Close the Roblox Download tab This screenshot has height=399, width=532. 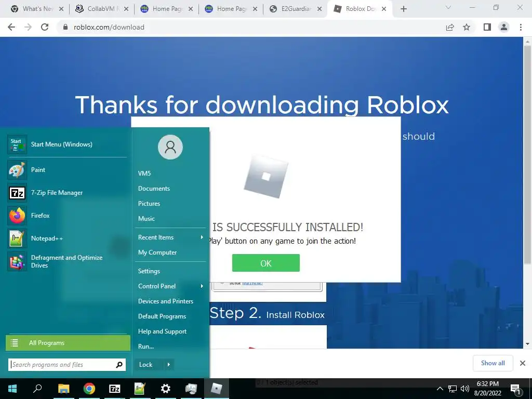tap(384, 9)
